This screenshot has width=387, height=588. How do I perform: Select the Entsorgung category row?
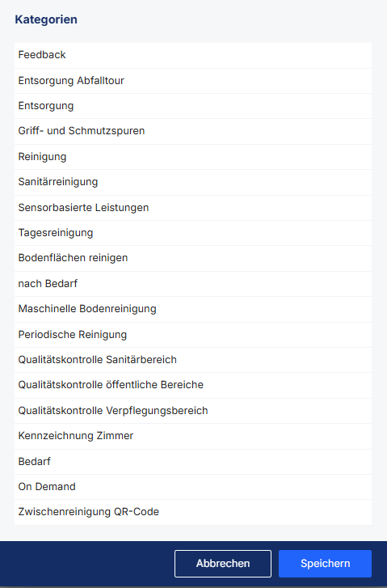[193, 106]
